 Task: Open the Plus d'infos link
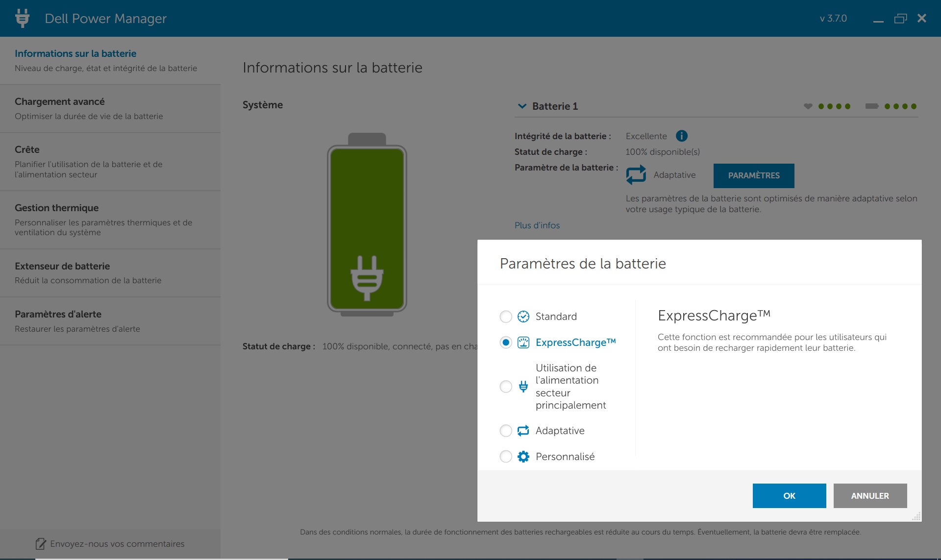[537, 225]
